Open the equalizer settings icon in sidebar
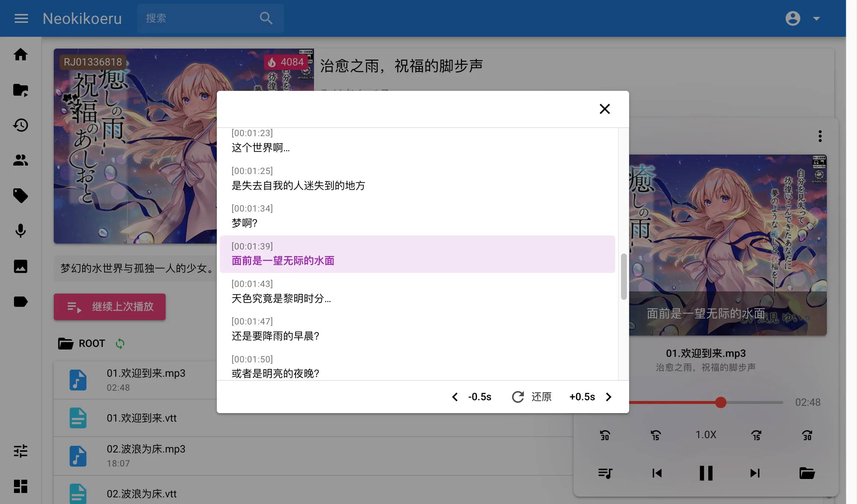The height and width of the screenshot is (504, 857). pos(21,451)
